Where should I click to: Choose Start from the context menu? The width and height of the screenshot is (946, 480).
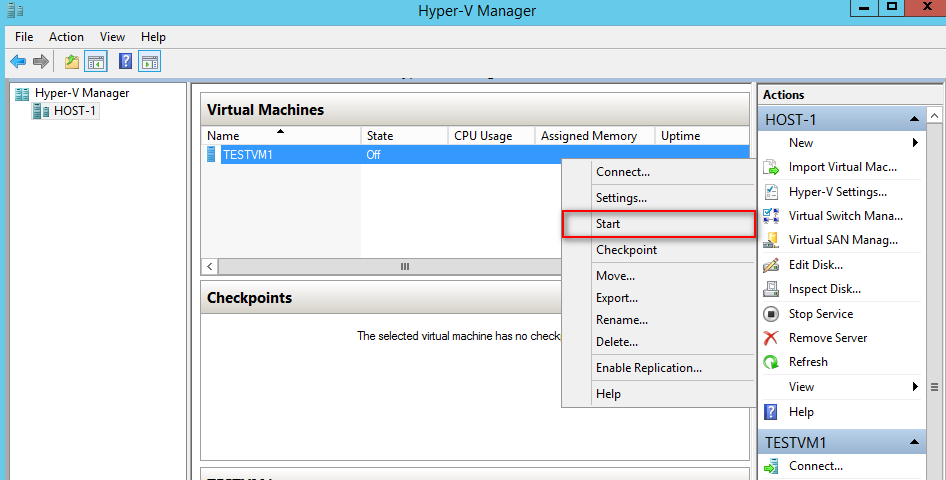pos(659,224)
